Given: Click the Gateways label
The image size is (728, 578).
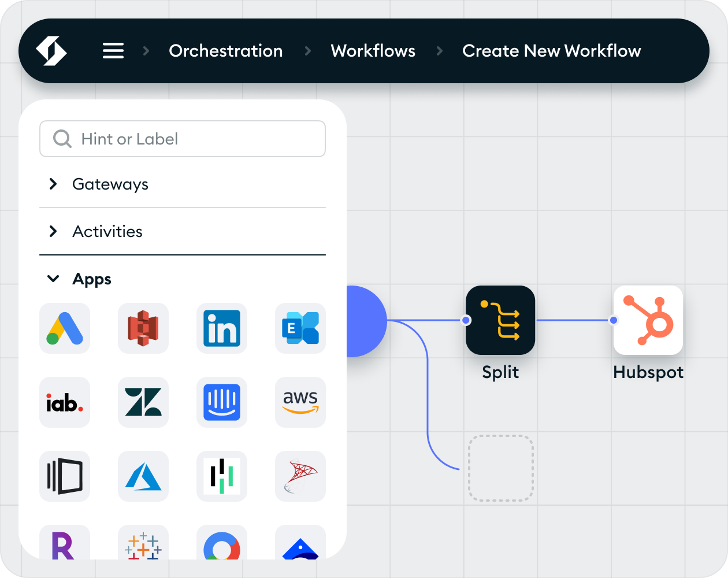Looking at the screenshot, I should tap(110, 184).
